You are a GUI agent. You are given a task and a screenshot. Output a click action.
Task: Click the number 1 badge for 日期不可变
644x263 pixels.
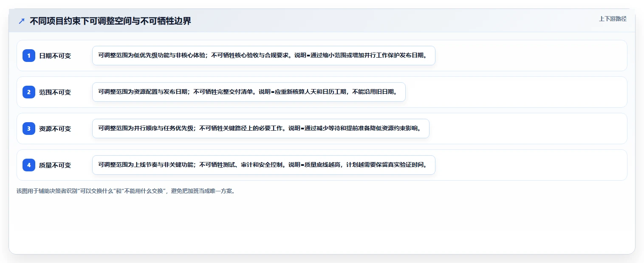29,56
